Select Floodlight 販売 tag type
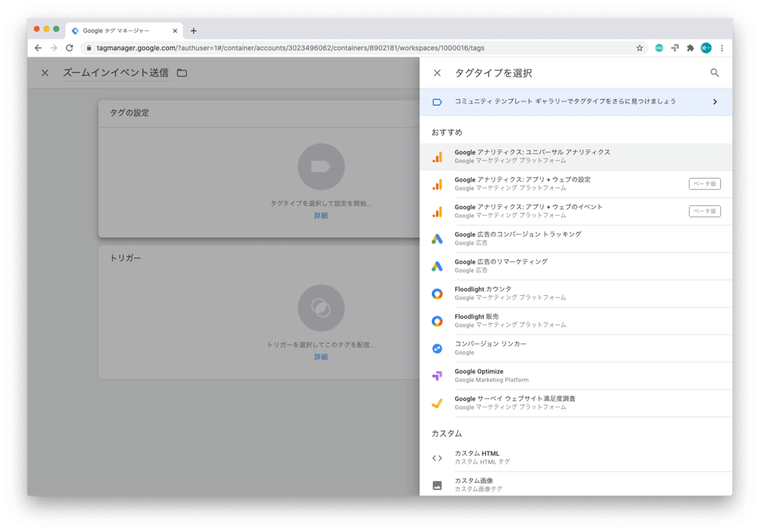This screenshot has height=532, width=760. click(x=576, y=321)
